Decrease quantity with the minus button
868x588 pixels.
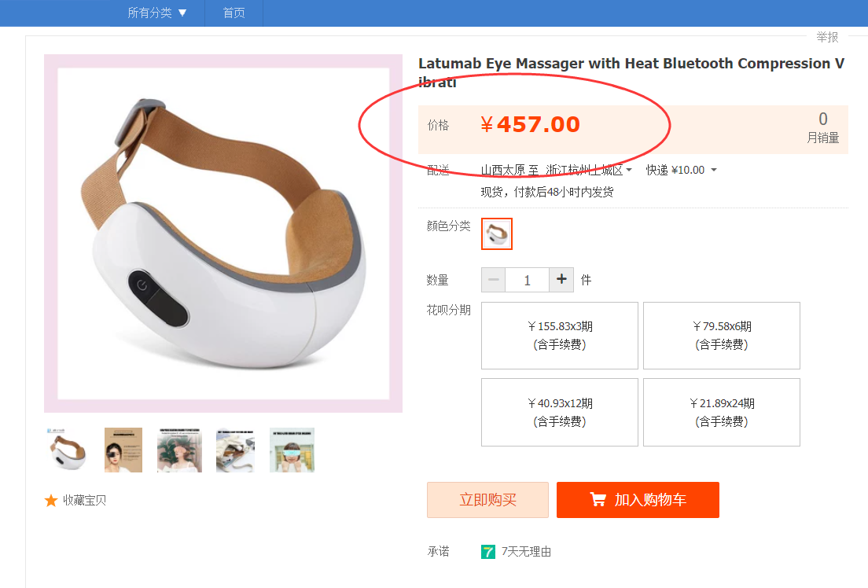[x=494, y=280]
